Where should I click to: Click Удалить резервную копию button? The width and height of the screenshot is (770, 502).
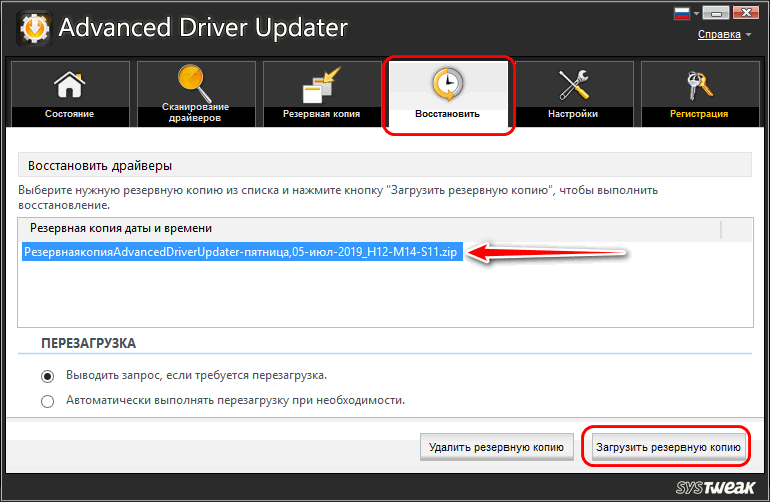496,447
